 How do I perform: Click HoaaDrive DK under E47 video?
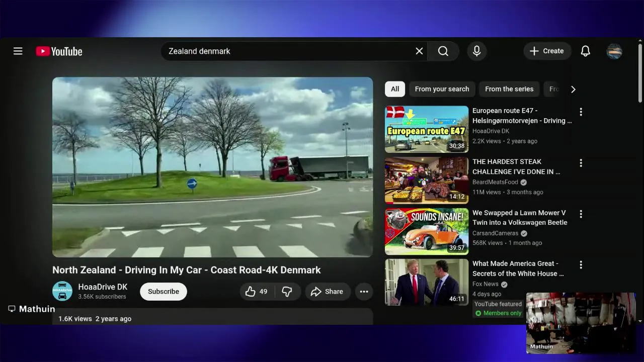(491, 131)
